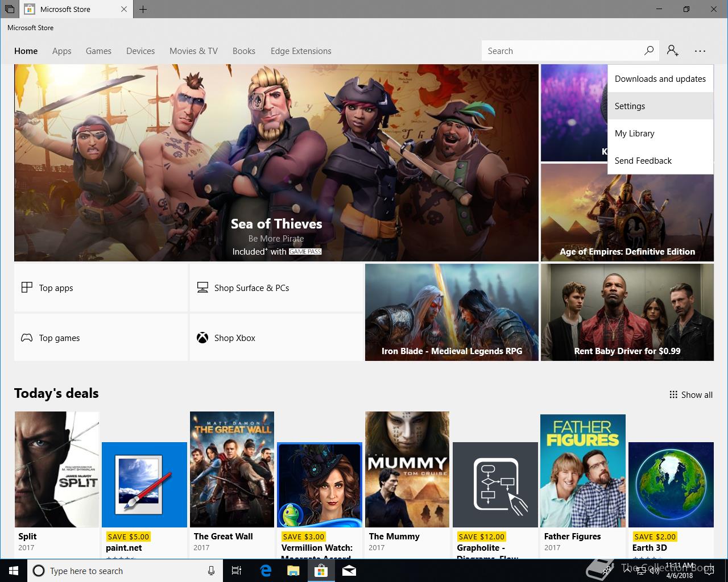Click the tab list icon in title bar
The height and width of the screenshot is (582, 728).
tap(10, 9)
